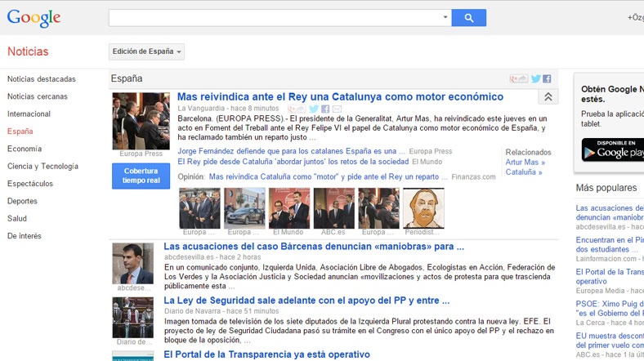Viewport: 644px width, 361px height.
Task: Open Jorge Fernández defiende article link
Action: point(291,151)
